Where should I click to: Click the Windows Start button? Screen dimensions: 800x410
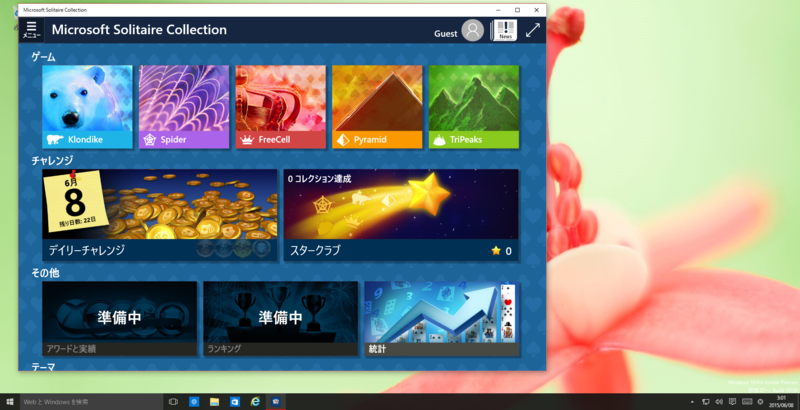[10, 402]
